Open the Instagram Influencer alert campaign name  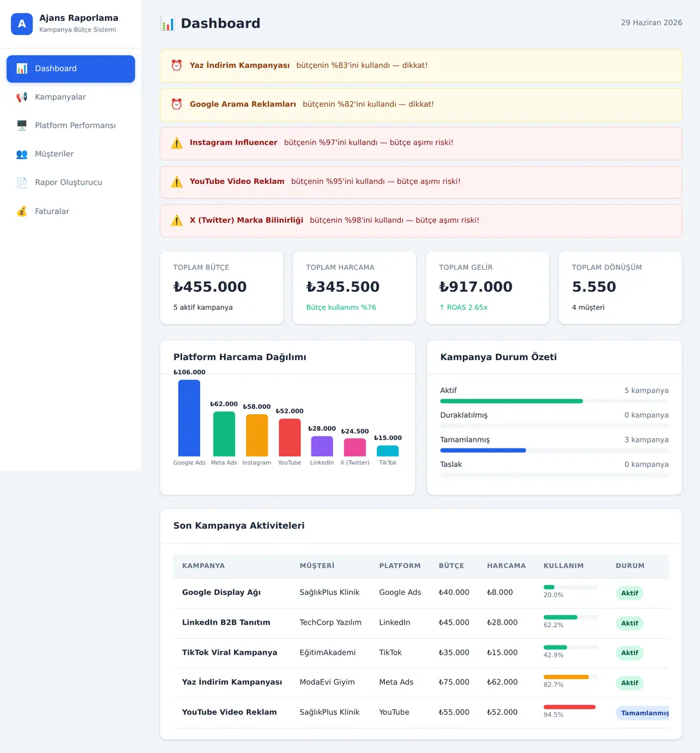[233, 142]
